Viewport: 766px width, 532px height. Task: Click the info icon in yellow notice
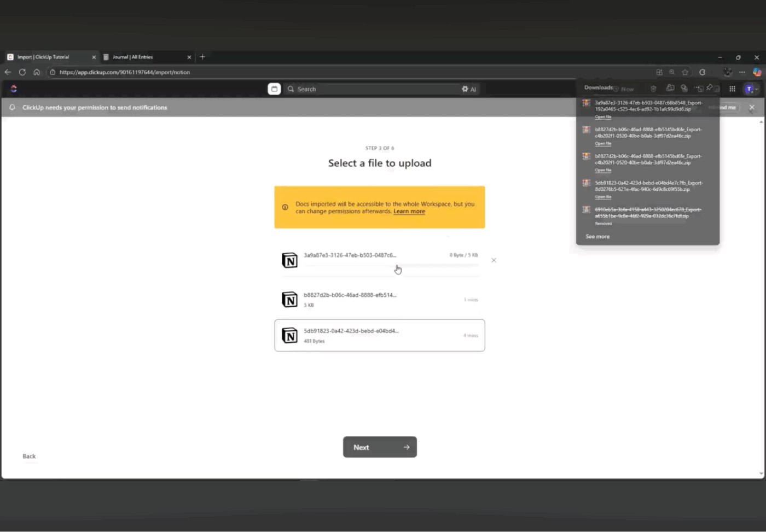tap(285, 207)
